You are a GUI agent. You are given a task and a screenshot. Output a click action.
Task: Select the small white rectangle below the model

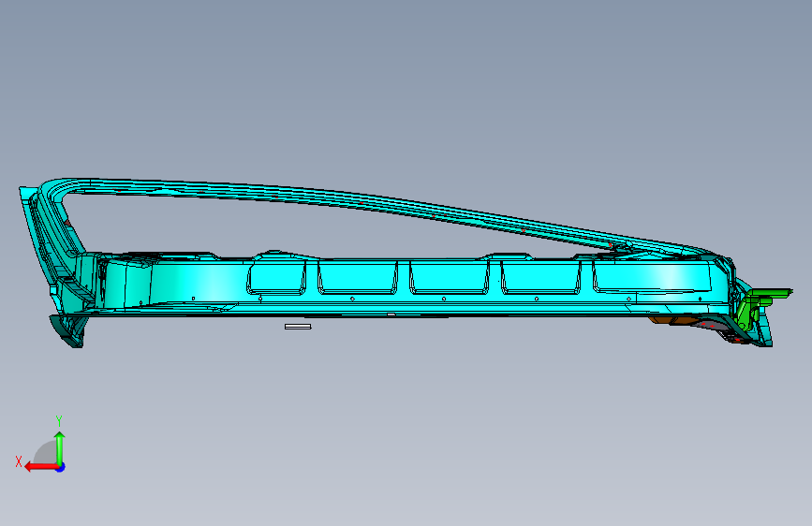tap(298, 327)
